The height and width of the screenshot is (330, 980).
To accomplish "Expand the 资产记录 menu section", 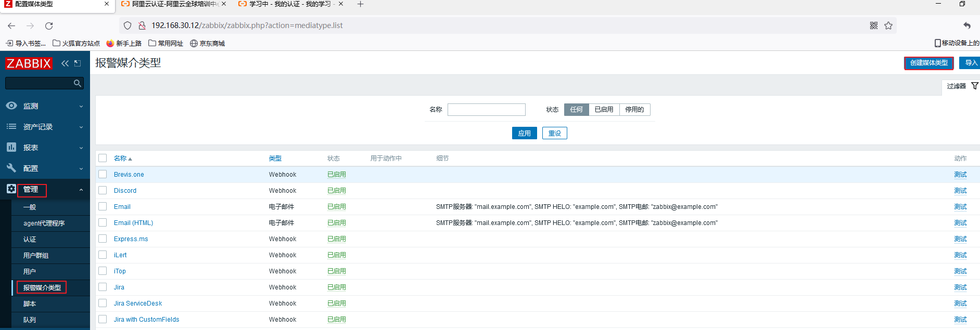I will click(45, 126).
